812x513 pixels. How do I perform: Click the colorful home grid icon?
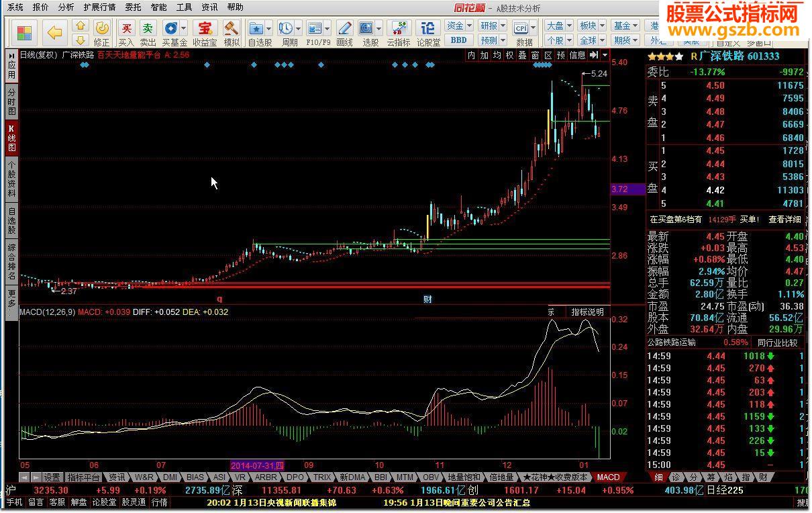[25, 32]
